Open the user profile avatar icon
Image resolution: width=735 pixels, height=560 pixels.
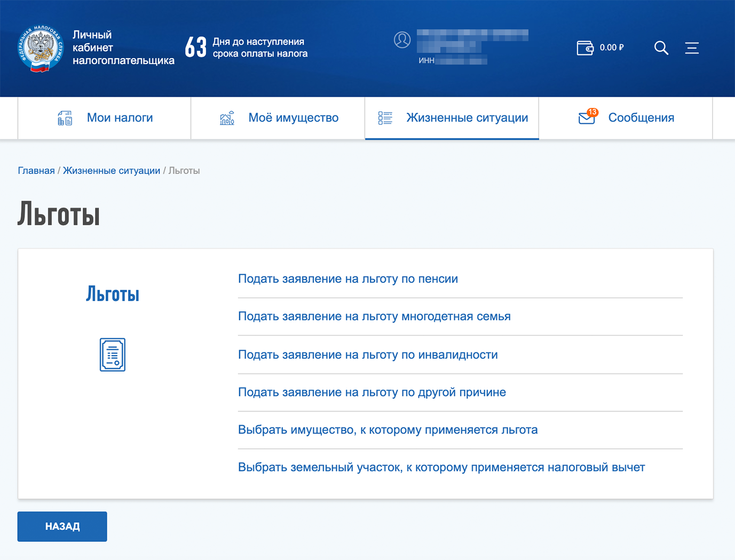point(402,40)
